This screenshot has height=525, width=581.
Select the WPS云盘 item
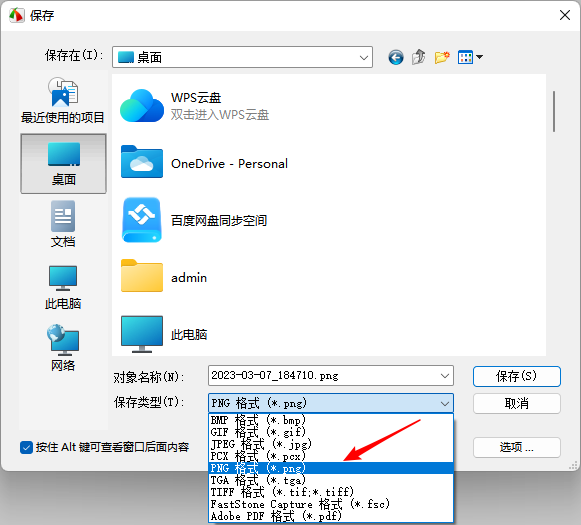195,106
